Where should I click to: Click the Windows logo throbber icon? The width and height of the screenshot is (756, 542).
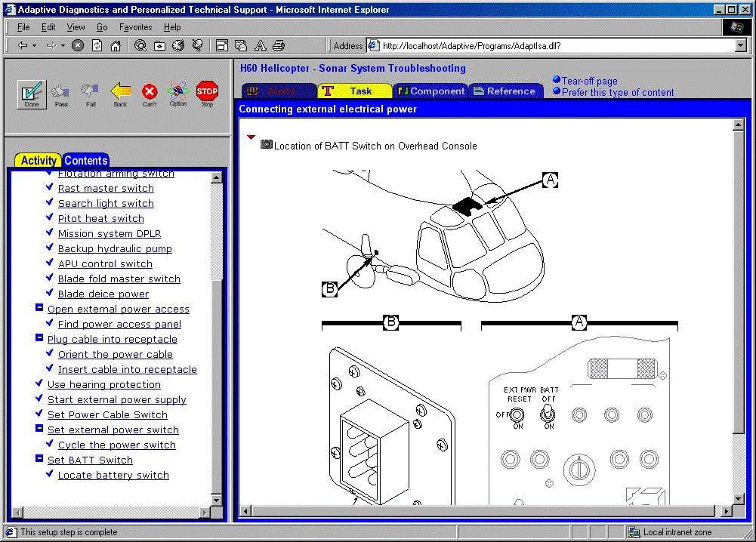click(737, 27)
